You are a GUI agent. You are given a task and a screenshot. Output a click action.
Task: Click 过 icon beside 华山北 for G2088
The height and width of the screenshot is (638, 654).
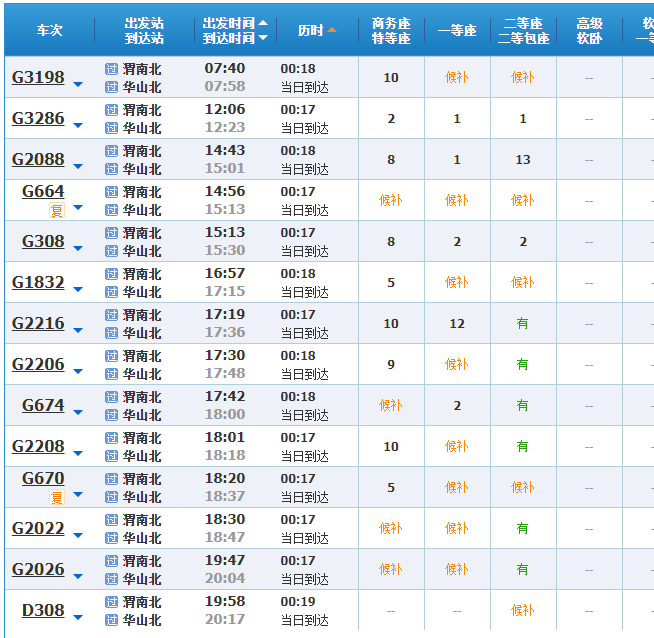point(111,169)
